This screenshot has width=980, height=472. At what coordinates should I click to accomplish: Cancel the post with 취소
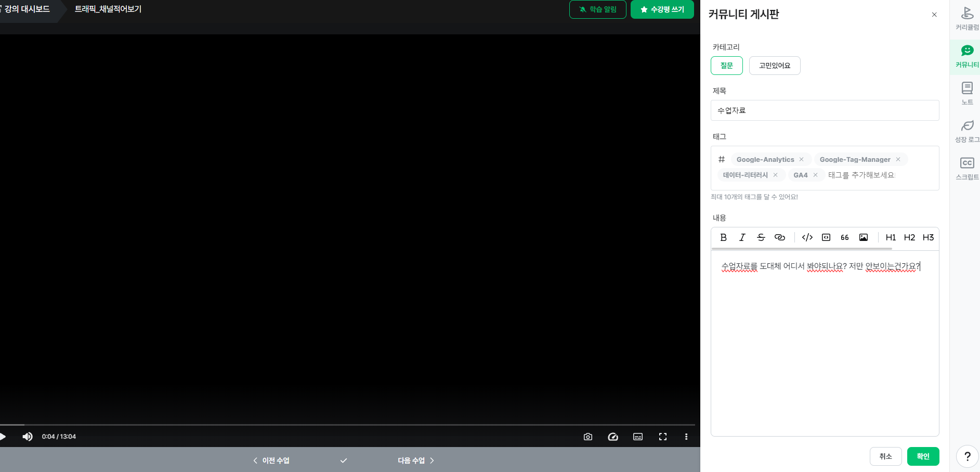[885, 456]
